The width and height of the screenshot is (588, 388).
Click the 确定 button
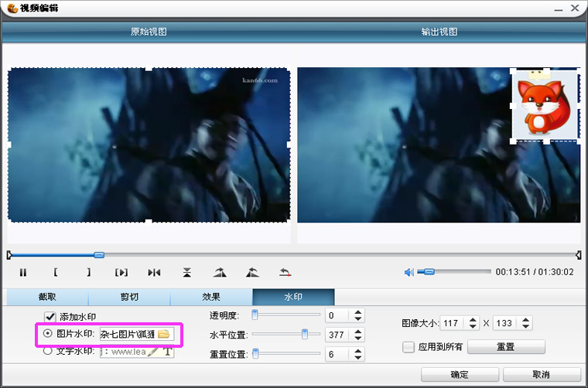pyautogui.click(x=460, y=375)
